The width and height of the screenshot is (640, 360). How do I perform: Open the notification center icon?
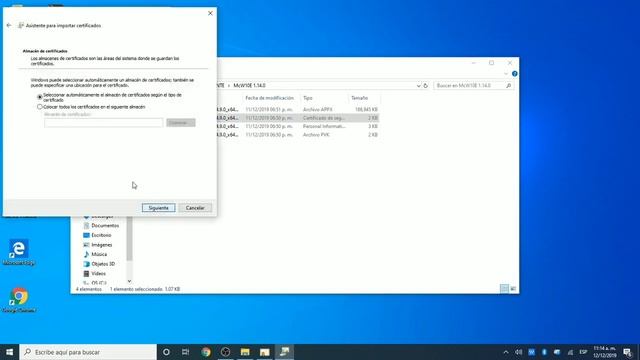pyautogui.click(x=628, y=352)
